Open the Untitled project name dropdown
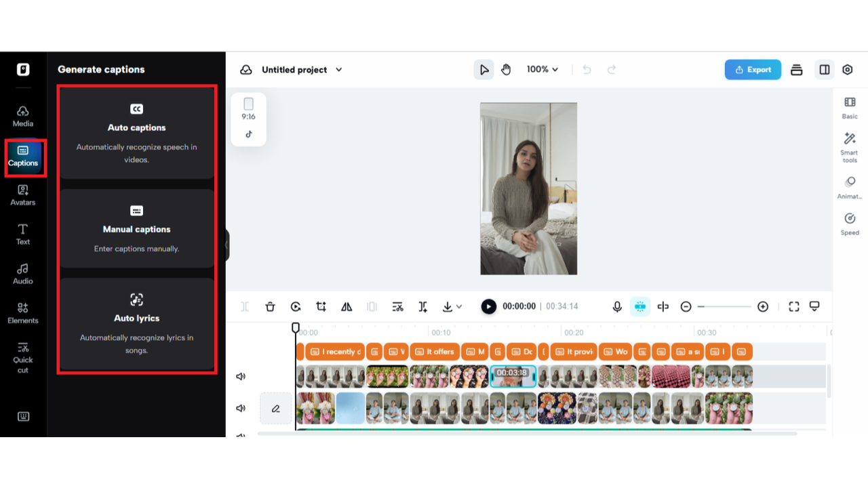868x488 pixels. pyautogui.click(x=302, y=70)
